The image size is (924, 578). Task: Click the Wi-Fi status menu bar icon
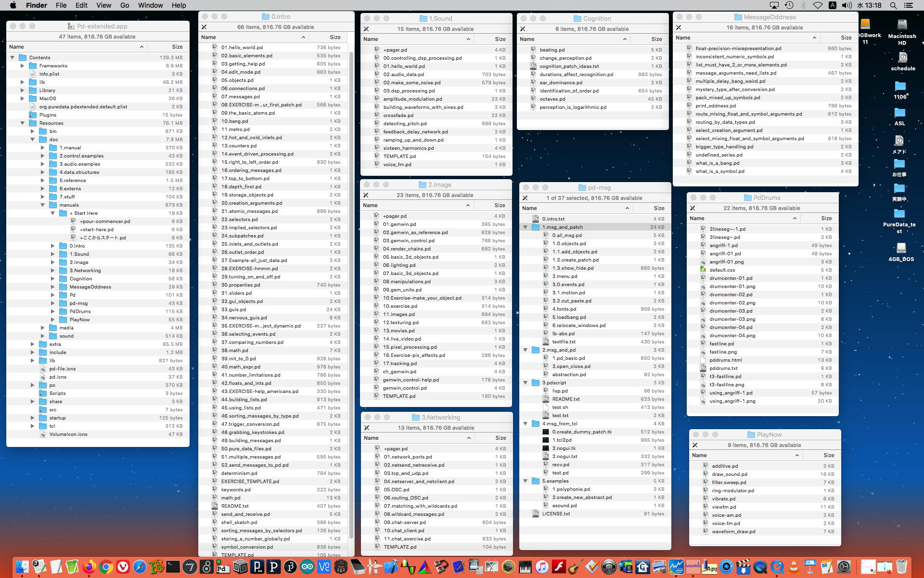coord(818,5)
